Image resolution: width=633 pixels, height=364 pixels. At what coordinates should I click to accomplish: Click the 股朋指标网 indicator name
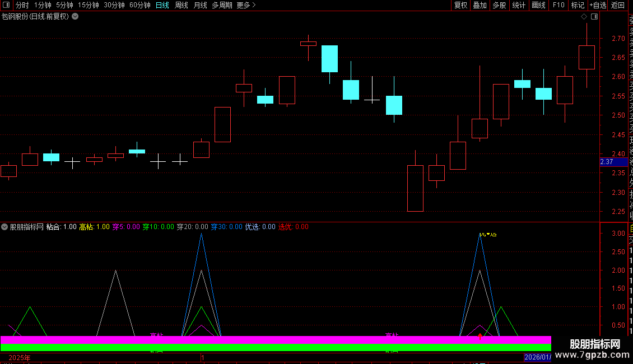tap(27, 227)
